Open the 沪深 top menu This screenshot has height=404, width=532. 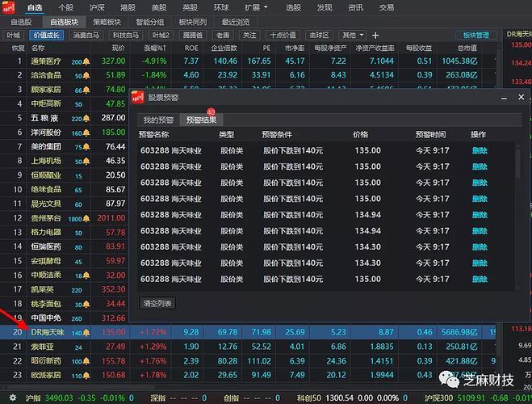point(97,7)
